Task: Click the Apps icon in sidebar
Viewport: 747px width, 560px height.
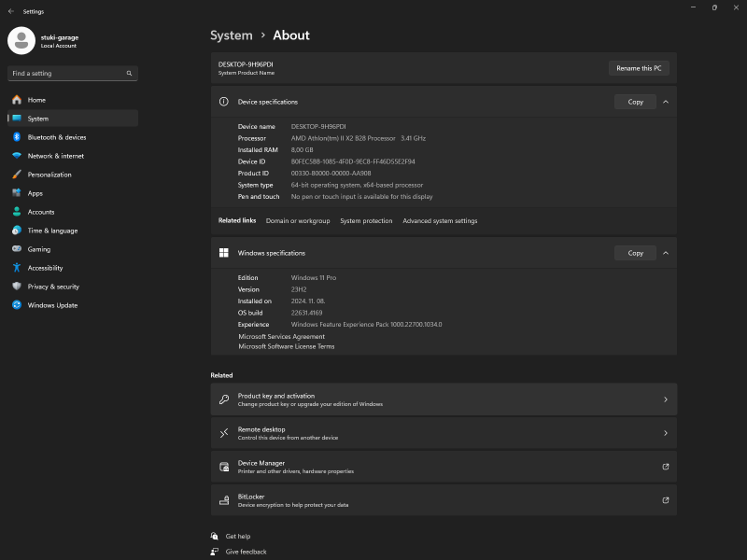Action: tap(17, 193)
